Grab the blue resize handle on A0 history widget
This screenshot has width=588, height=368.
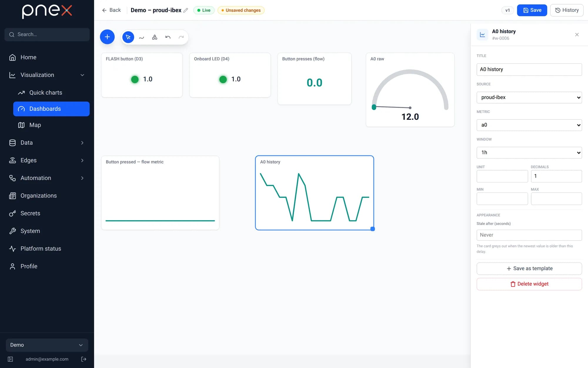point(372,229)
